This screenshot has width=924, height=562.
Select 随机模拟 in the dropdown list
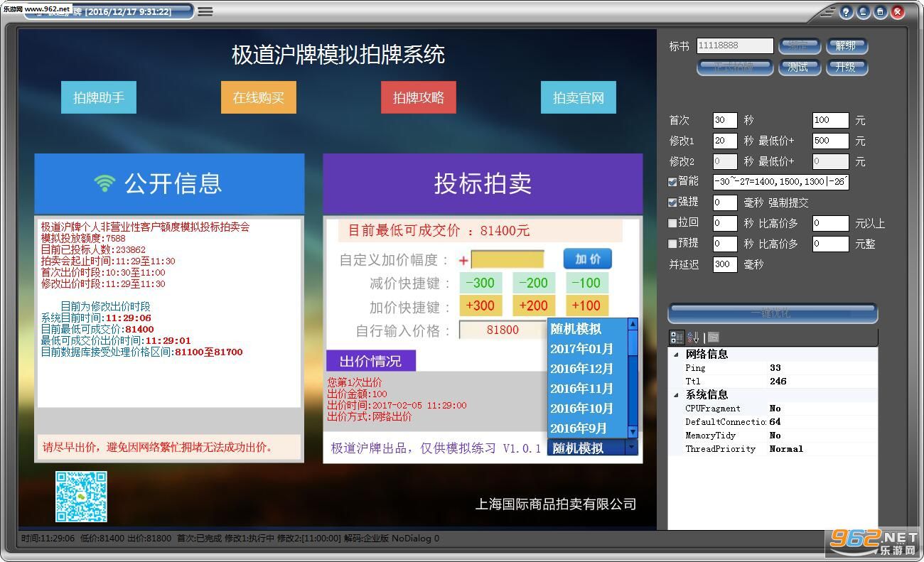tap(587, 329)
